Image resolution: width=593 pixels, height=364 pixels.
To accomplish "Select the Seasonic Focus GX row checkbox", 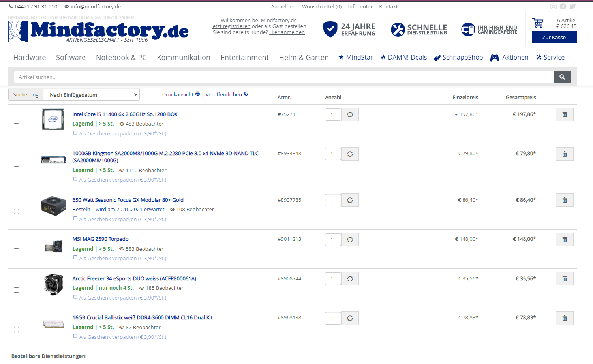I will (x=16, y=211).
